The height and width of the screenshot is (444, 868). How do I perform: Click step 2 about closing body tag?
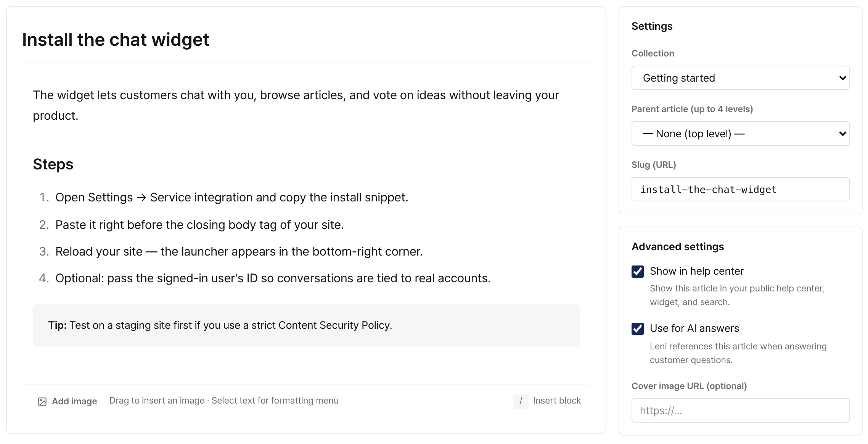(x=199, y=225)
